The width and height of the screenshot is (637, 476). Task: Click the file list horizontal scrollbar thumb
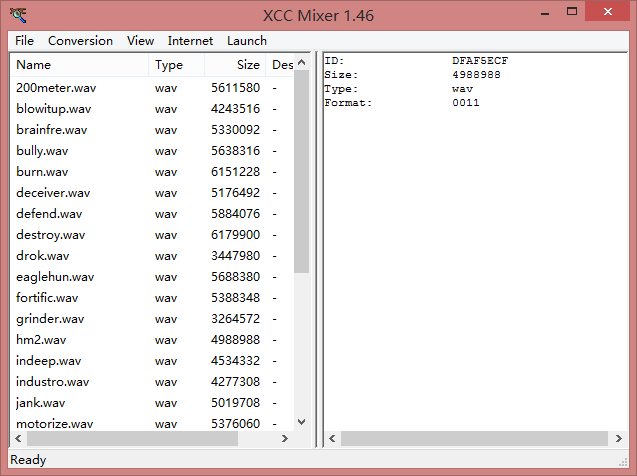point(132,439)
